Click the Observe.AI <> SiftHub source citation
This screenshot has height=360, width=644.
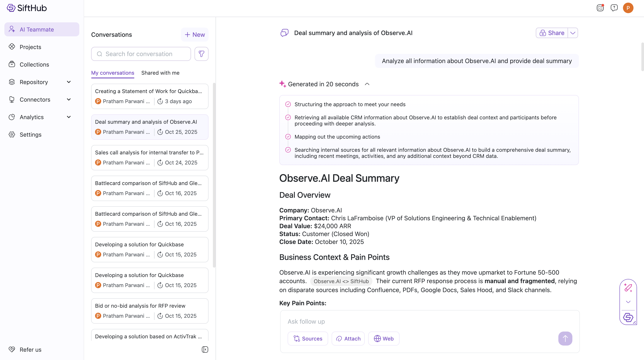pos(341,281)
